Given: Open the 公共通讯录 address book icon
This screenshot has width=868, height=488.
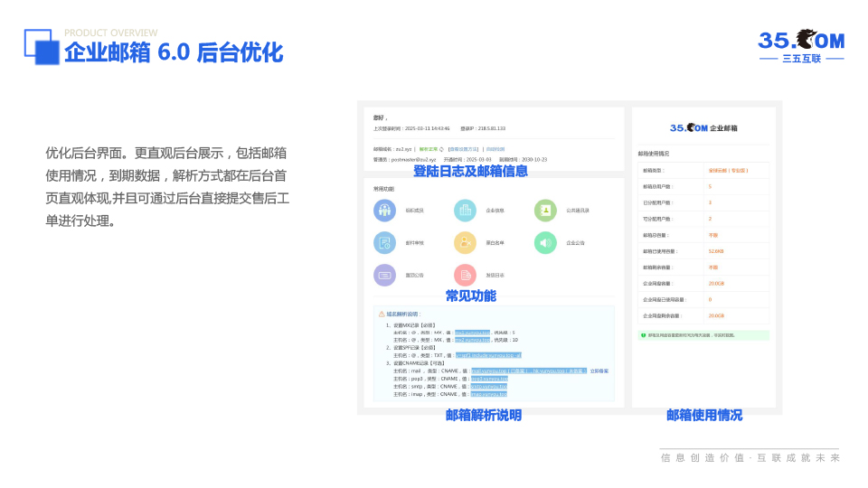Looking at the screenshot, I should click(x=545, y=211).
